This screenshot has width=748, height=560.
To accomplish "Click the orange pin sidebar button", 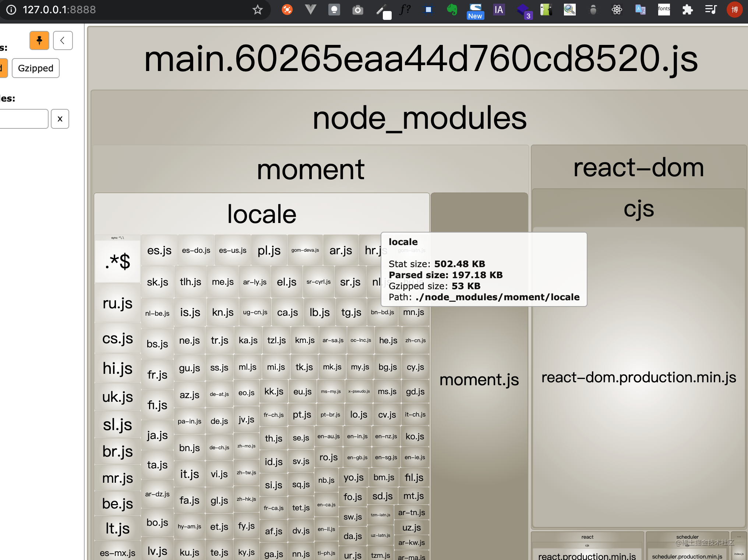I will click(x=39, y=40).
